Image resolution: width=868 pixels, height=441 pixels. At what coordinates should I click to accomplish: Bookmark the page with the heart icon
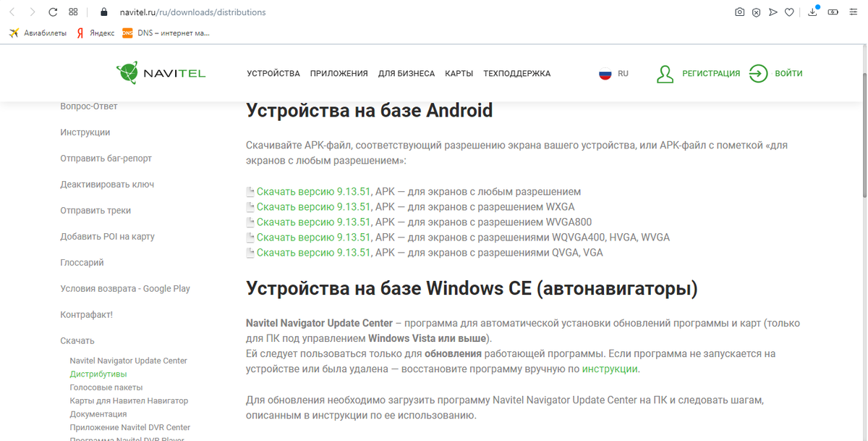click(789, 12)
